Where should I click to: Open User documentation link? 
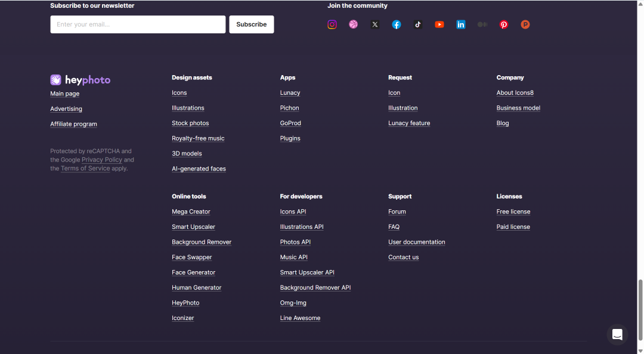click(417, 243)
